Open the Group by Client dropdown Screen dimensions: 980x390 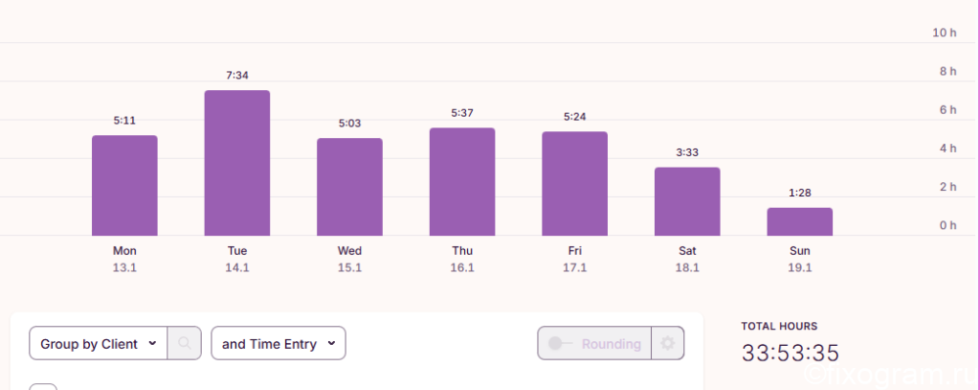tap(99, 343)
